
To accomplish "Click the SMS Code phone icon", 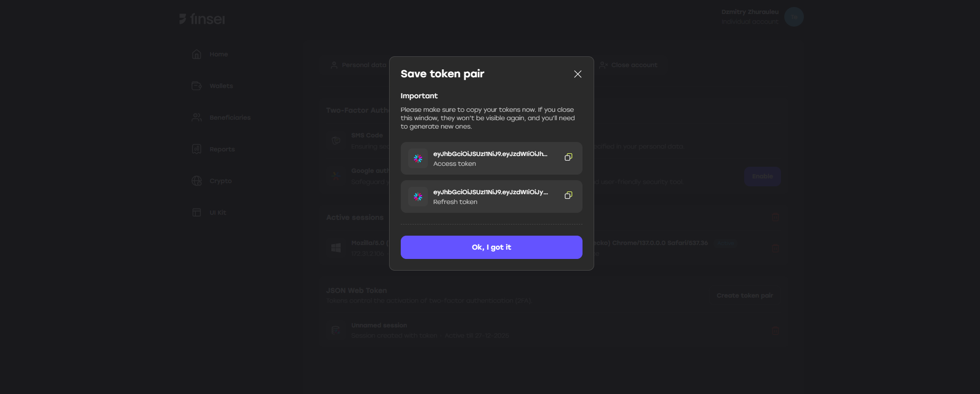I will pyautogui.click(x=335, y=140).
